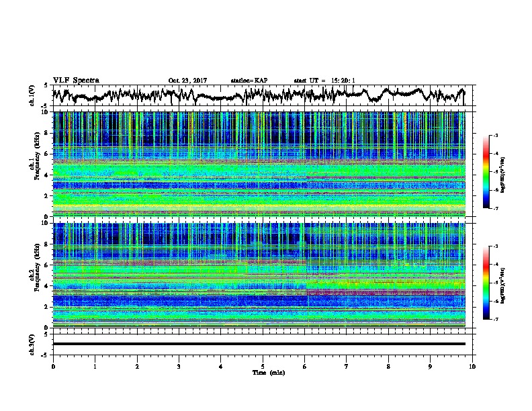Click the "8" kHz tick on ch.1 spectrogram

(47, 133)
